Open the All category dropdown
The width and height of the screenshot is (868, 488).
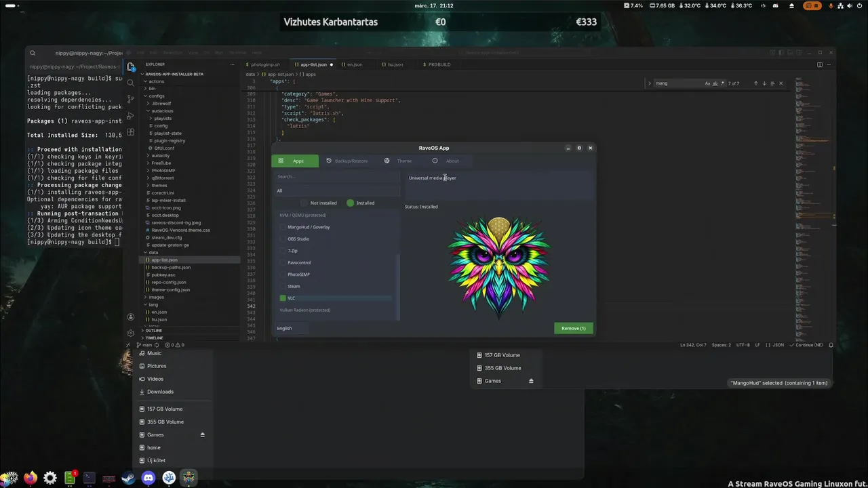(x=336, y=190)
